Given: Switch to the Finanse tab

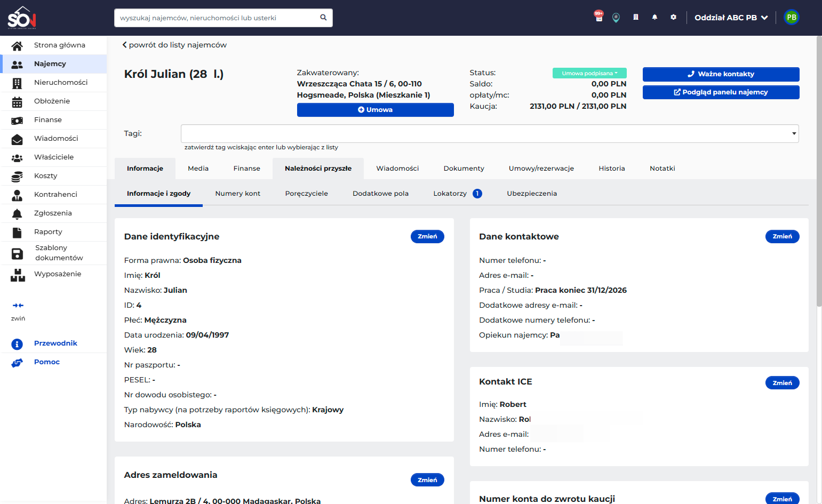Looking at the screenshot, I should pos(247,169).
